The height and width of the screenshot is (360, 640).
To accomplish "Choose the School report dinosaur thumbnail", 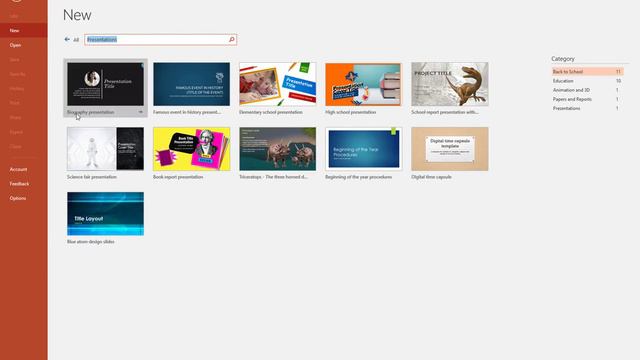I will point(450,84).
